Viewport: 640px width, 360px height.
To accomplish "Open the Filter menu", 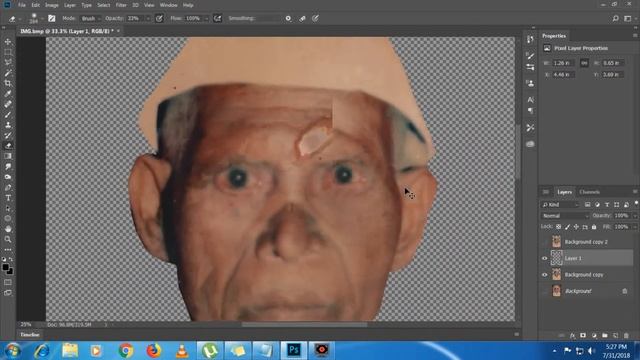I will [121, 5].
